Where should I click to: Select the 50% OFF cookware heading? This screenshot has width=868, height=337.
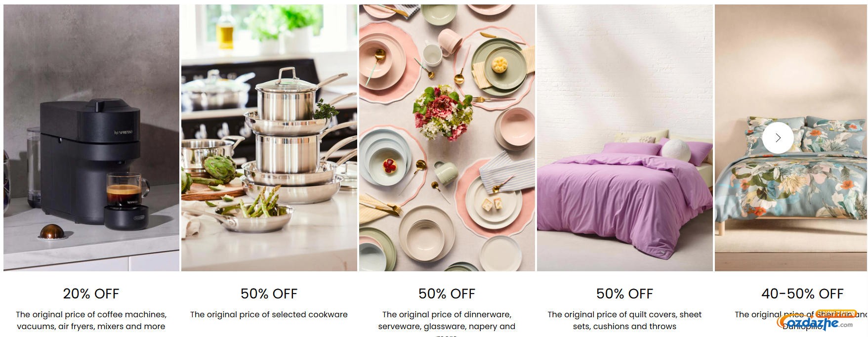pos(269,294)
